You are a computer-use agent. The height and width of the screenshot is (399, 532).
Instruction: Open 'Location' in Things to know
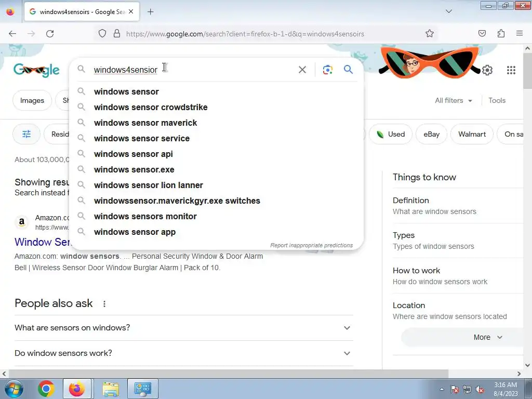coord(458,311)
